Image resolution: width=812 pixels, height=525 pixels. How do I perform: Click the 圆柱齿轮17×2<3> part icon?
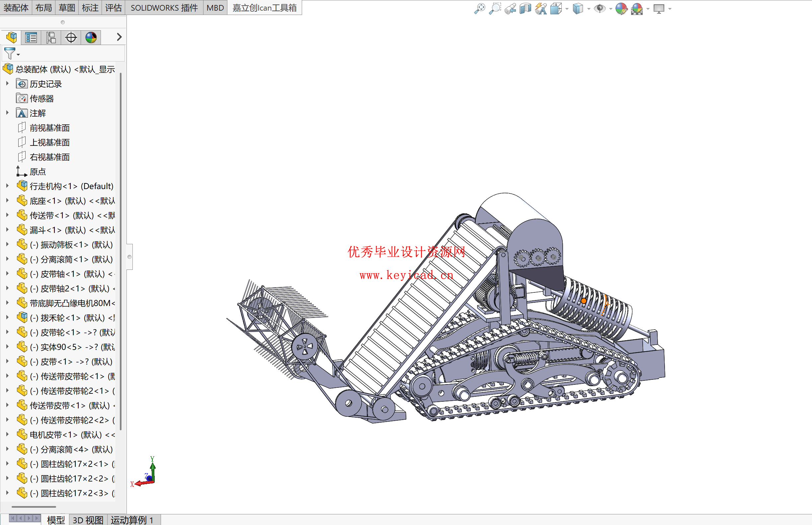point(22,493)
